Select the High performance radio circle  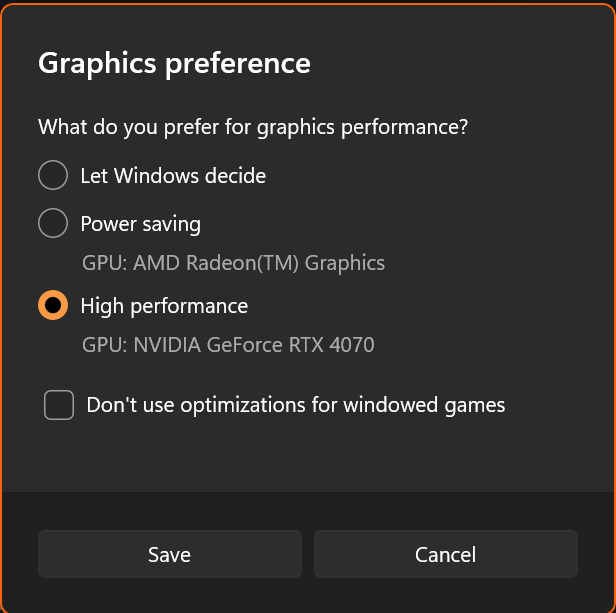click(53, 305)
